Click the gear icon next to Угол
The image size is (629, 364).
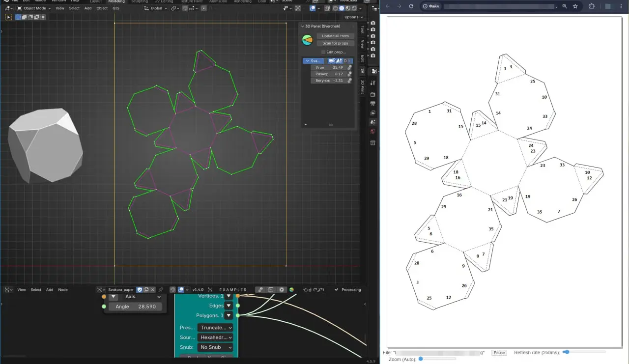click(350, 67)
